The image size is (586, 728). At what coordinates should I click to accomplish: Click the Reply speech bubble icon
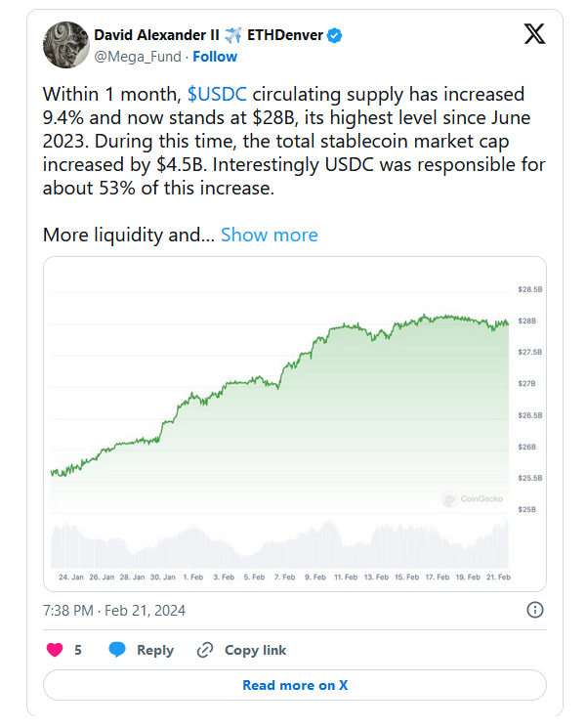tap(117, 650)
